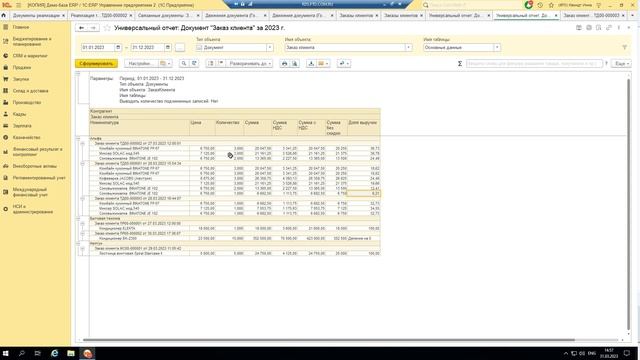Image resolution: width=640 pixels, height=360 pixels.
Task: Open the Настройки report settings button
Action: 140,64
